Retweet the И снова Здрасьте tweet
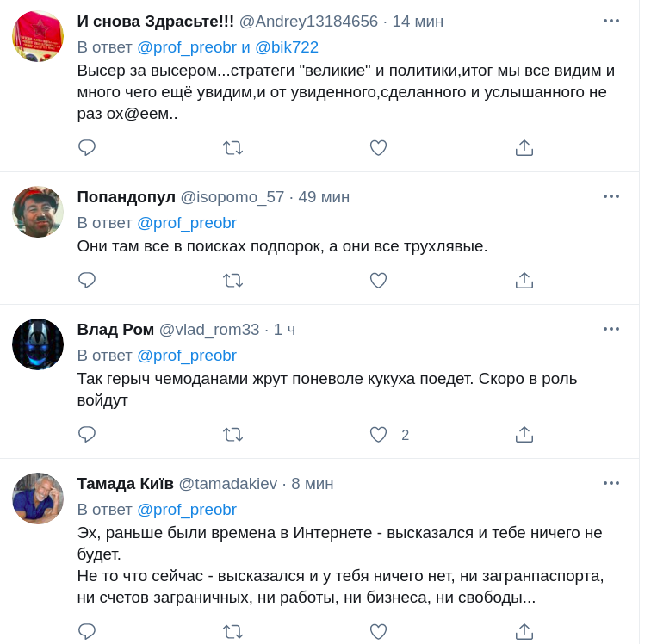The height and width of the screenshot is (644, 657). coord(232,148)
